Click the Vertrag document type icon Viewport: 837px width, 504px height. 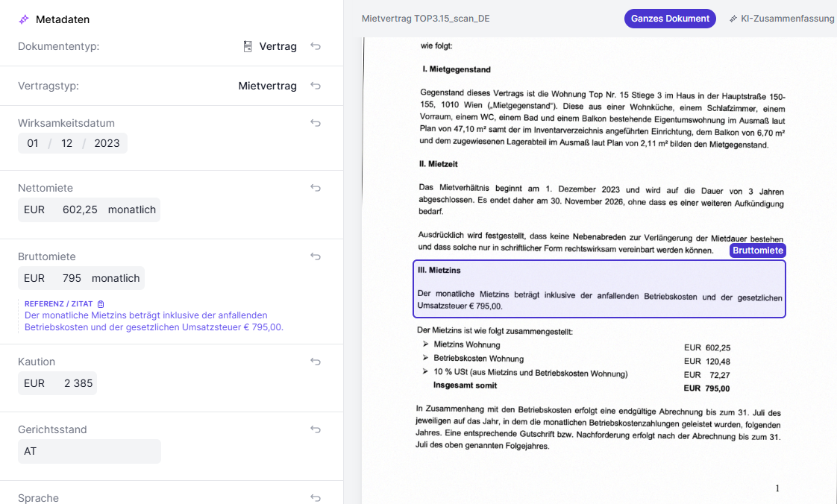pyautogui.click(x=248, y=46)
